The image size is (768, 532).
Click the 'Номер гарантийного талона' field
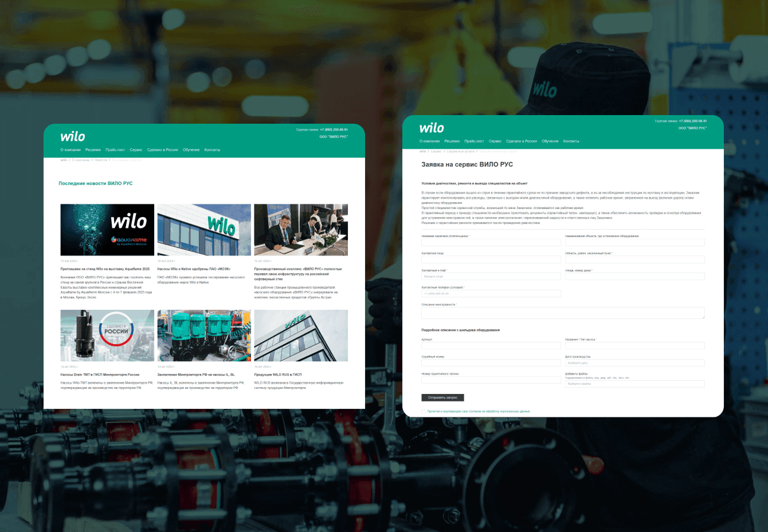[491, 380]
